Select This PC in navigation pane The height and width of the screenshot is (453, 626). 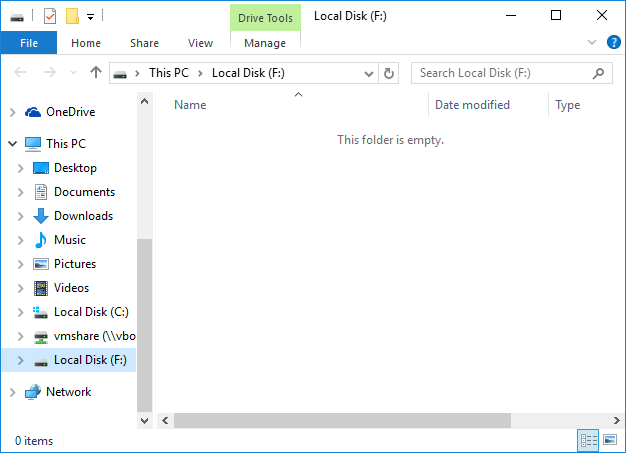(66, 143)
